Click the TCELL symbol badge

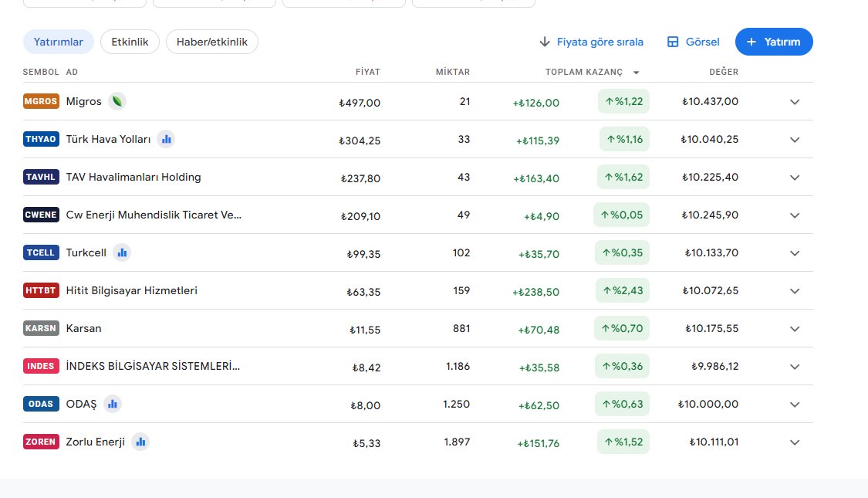pos(41,252)
